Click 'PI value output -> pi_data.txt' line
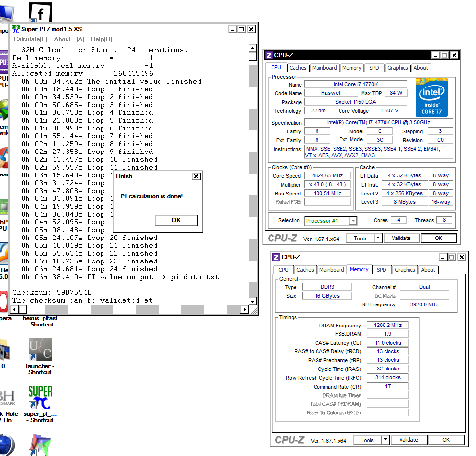 120,277
